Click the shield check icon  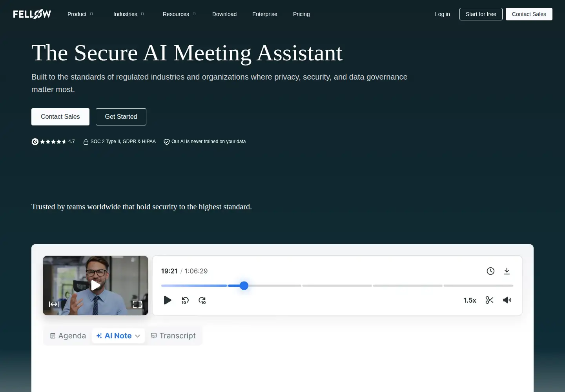[x=167, y=142]
